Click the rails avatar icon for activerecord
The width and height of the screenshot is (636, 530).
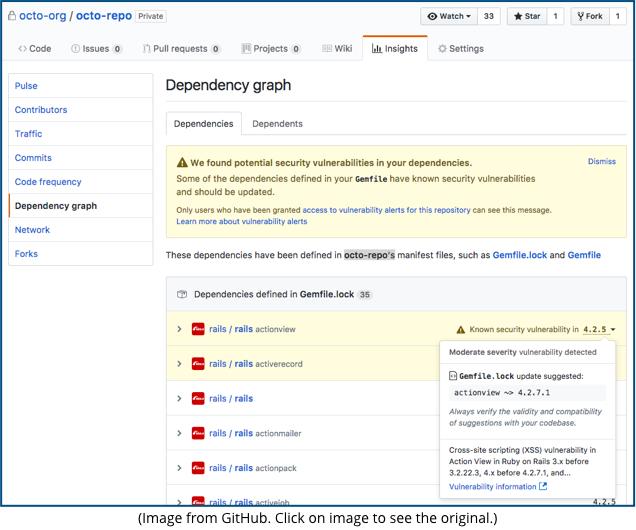(x=198, y=364)
